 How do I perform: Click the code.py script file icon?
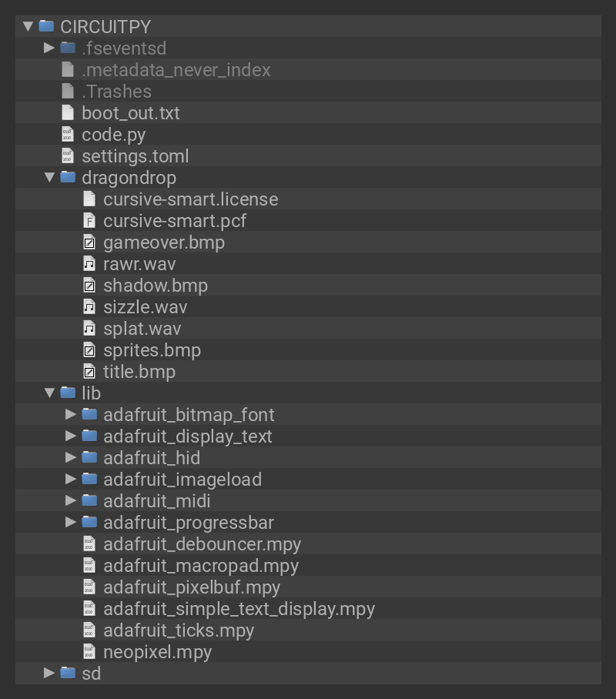point(68,135)
